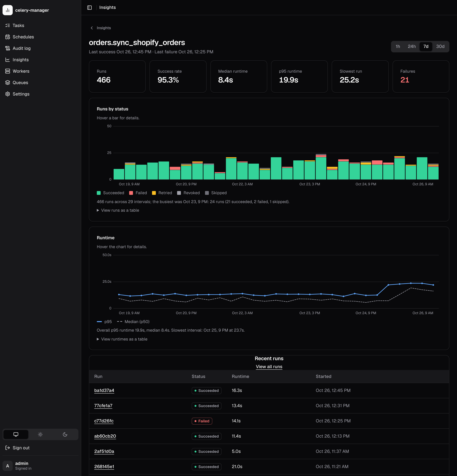Switch to dark theme

pyautogui.click(x=65, y=434)
